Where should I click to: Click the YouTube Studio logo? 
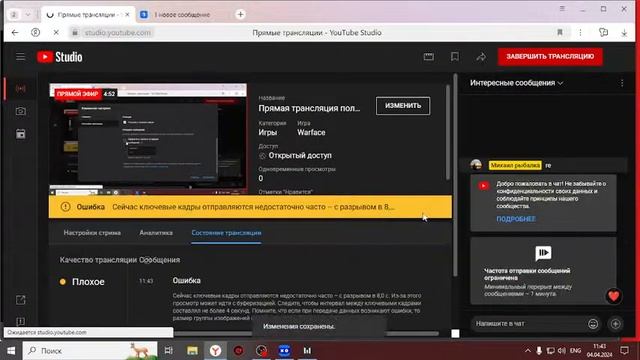(x=60, y=57)
